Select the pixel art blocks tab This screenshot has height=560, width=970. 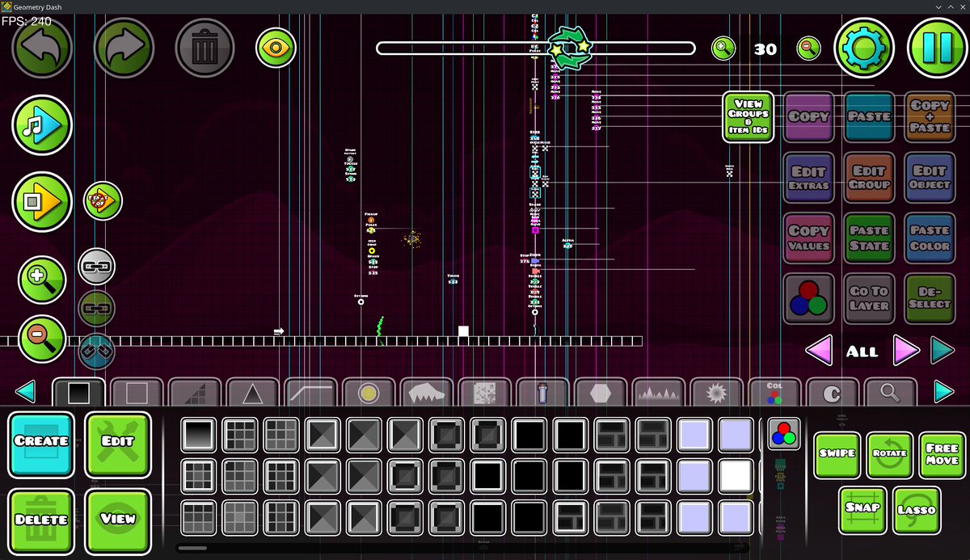click(485, 393)
